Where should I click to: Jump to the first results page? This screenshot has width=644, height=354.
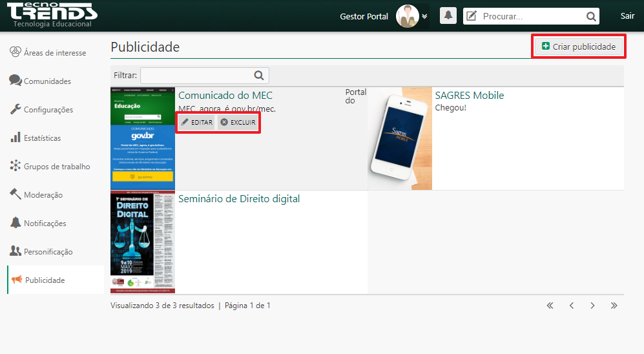[x=550, y=306]
